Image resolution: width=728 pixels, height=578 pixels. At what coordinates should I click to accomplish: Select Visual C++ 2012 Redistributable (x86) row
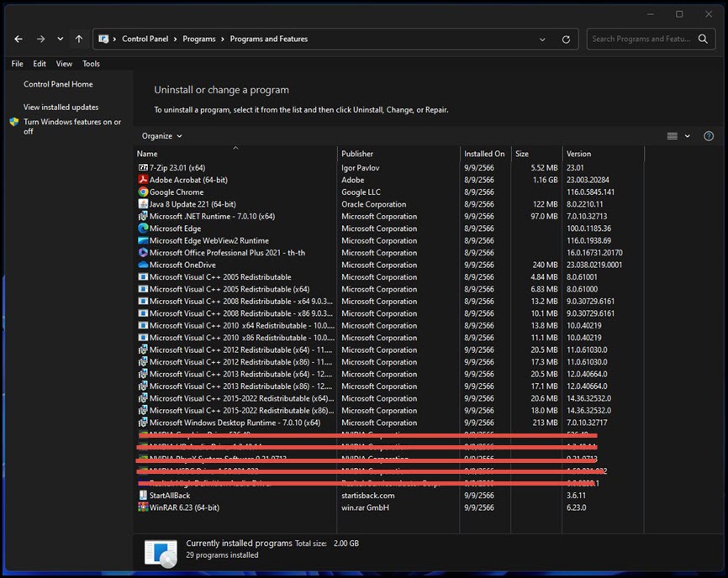click(x=389, y=362)
